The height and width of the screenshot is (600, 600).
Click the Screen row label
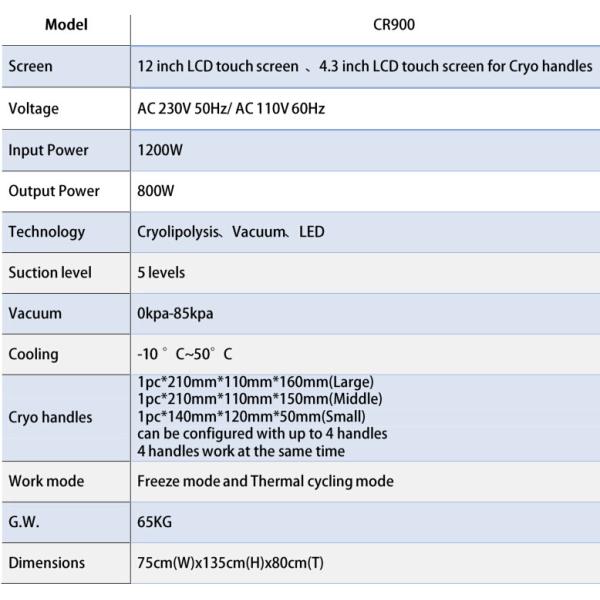(30, 66)
